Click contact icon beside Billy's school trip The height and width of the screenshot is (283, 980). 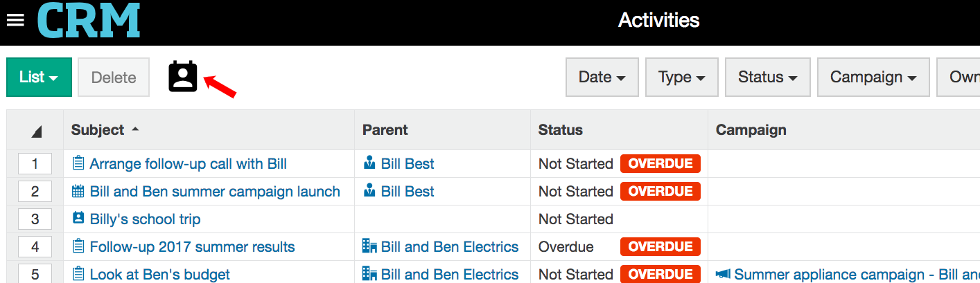pos(78,219)
